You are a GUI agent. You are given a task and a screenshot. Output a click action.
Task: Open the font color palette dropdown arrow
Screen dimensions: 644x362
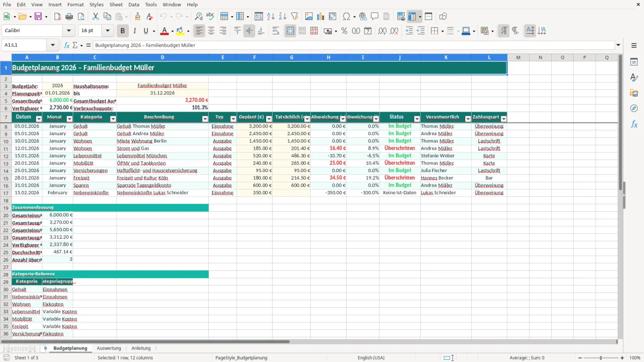(172, 31)
